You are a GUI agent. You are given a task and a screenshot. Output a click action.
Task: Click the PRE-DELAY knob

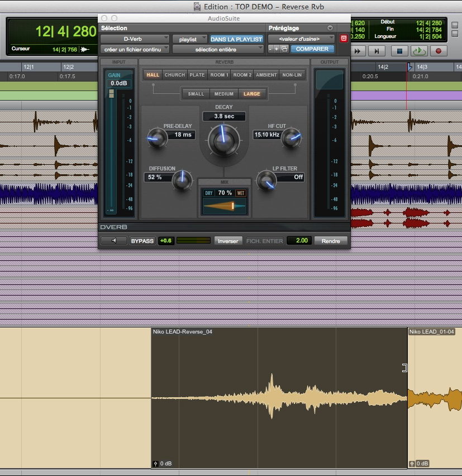pos(158,139)
